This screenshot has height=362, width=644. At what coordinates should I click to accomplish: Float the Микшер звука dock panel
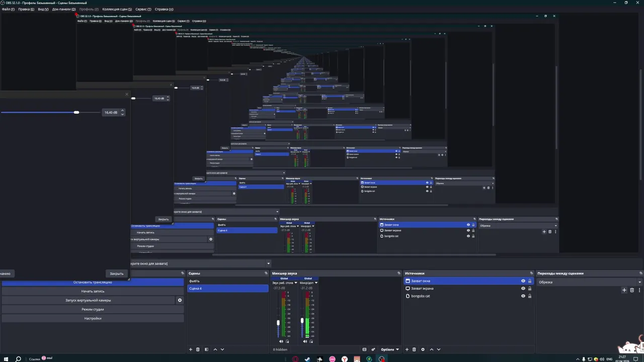[x=398, y=274]
